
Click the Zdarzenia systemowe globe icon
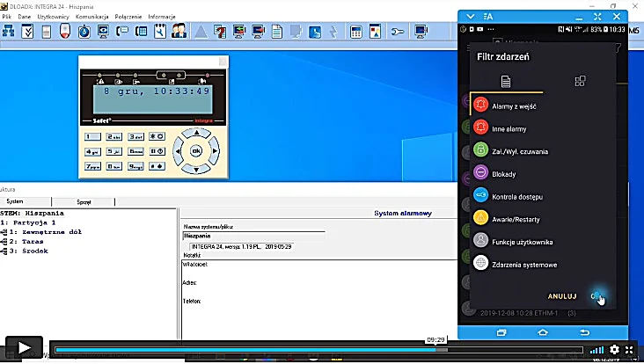480,263
